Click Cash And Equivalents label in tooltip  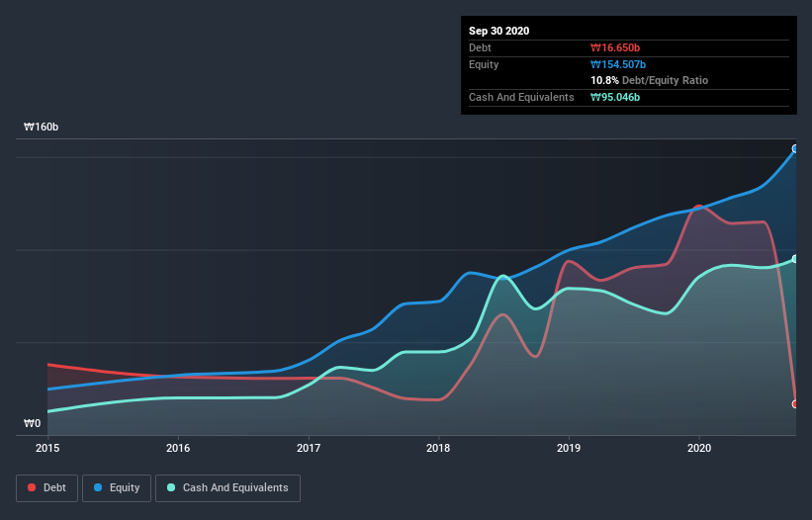point(521,97)
